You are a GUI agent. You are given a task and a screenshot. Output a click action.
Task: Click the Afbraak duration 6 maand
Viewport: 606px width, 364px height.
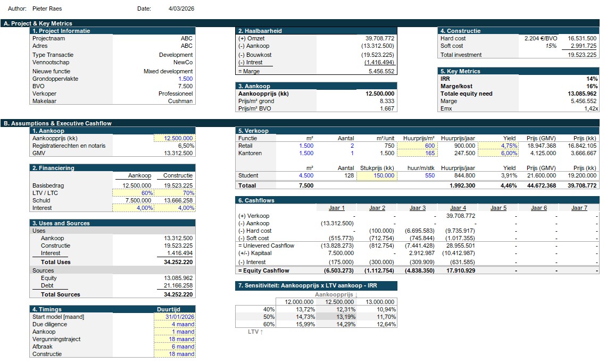point(175,346)
